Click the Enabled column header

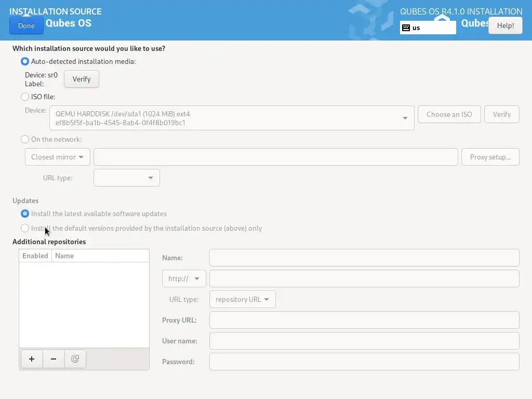[x=35, y=256]
